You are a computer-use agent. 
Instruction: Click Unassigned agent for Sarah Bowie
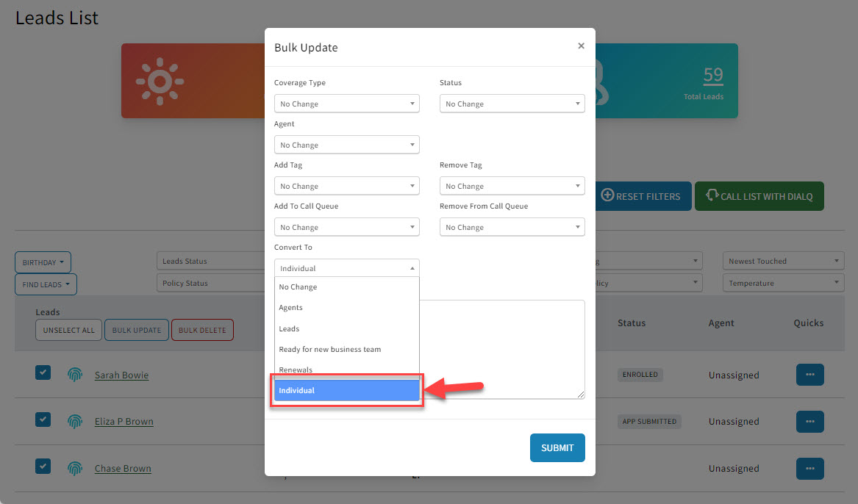734,375
